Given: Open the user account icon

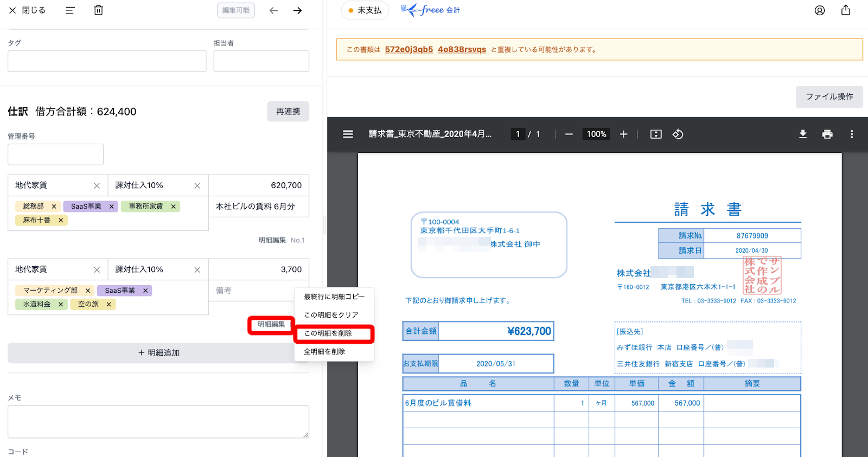Looking at the screenshot, I should [820, 10].
